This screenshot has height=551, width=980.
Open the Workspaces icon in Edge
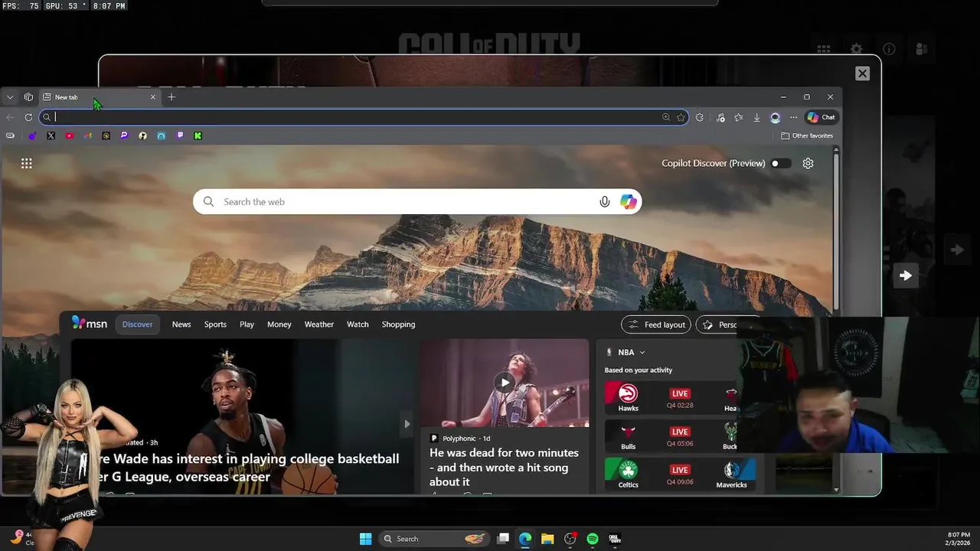[28, 97]
